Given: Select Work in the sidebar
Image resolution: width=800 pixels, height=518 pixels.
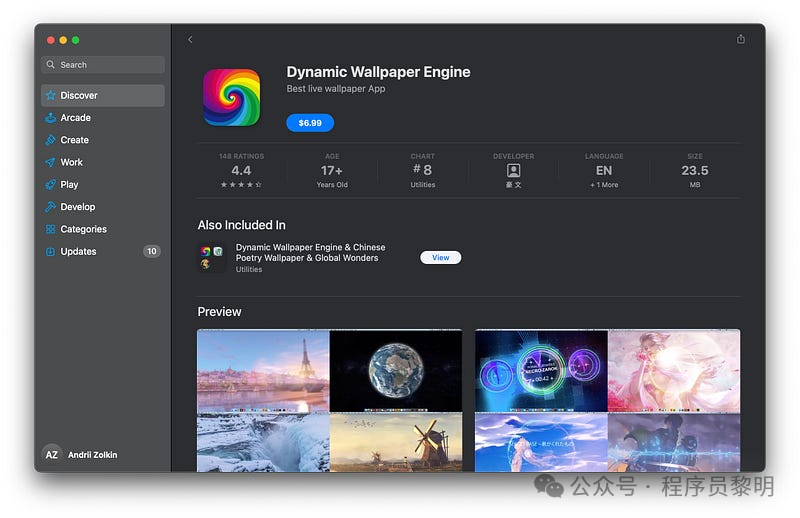Looking at the screenshot, I should [103, 162].
